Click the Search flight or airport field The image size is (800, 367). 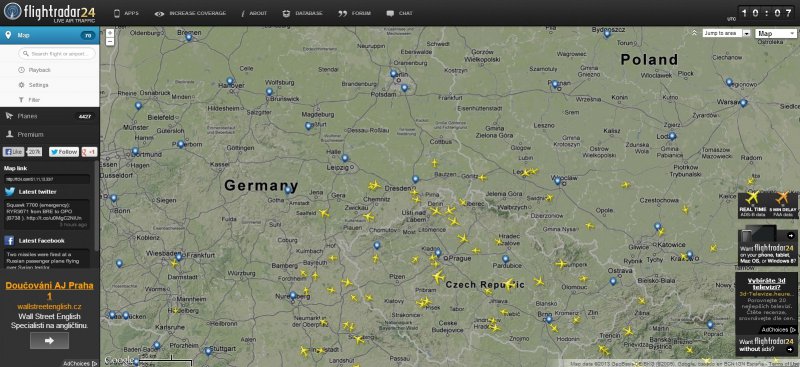point(57,54)
